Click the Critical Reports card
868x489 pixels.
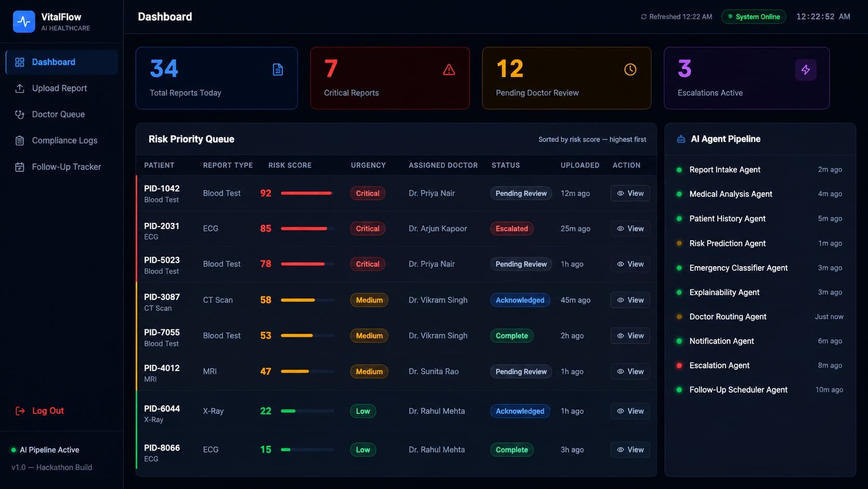point(390,78)
